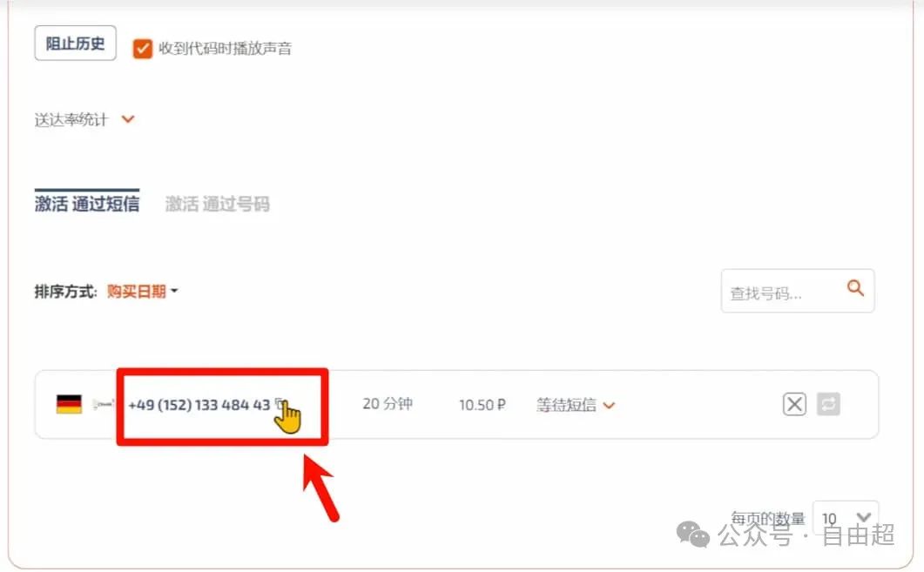
Task: Focus the 查找号码 search field
Action: pyautogui.click(x=783, y=291)
